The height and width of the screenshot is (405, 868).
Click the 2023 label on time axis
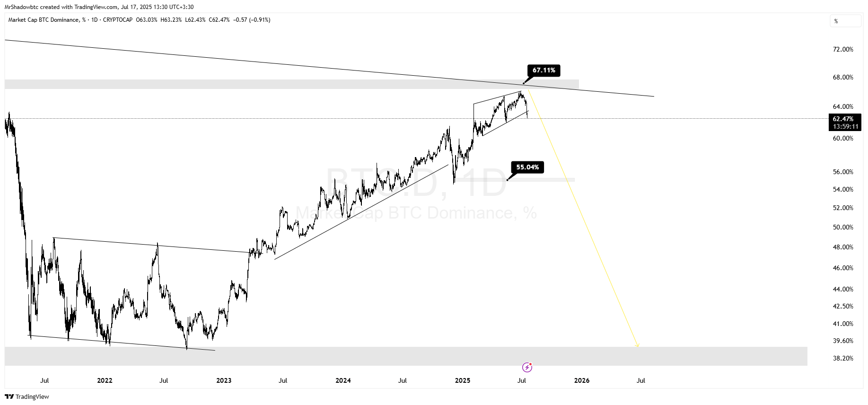coord(224,380)
